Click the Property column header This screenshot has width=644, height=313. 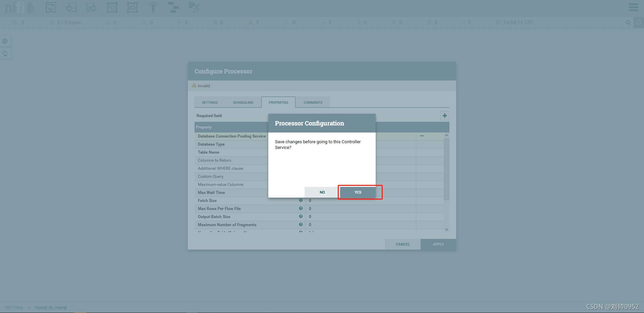point(204,127)
